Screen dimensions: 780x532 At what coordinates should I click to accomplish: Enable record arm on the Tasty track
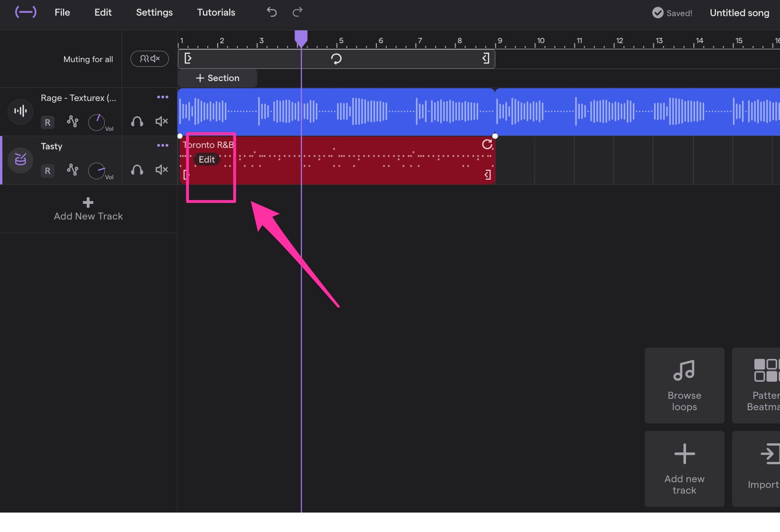pyautogui.click(x=47, y=171)
